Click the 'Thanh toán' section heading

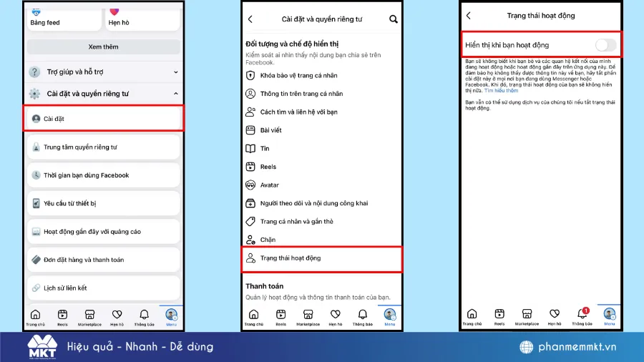[265, 286]
